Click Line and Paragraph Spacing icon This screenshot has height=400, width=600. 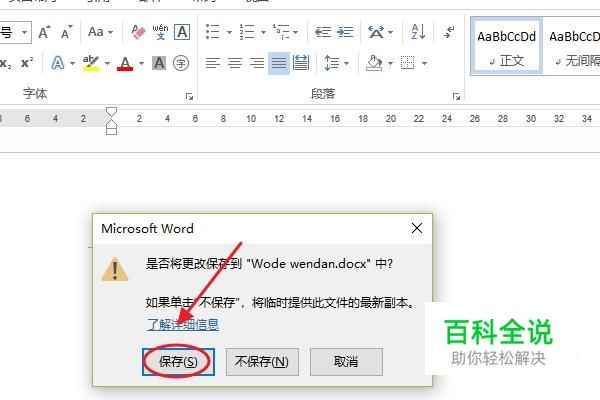point(331,63)
